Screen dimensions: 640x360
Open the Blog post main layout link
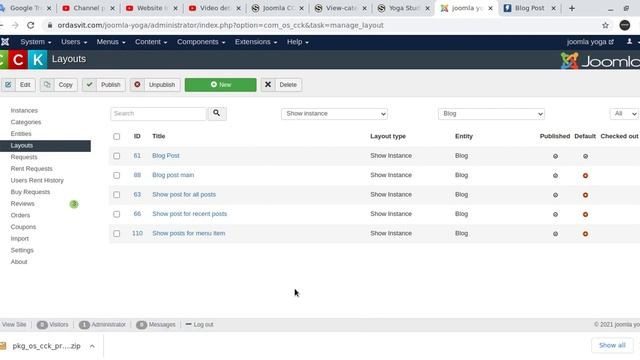click(x=173, y=175)
